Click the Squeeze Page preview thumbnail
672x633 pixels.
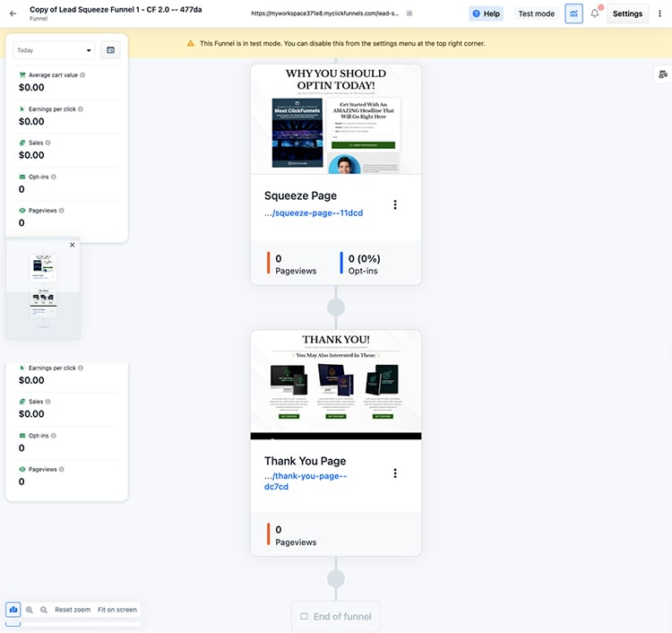[x=335, y=119]
